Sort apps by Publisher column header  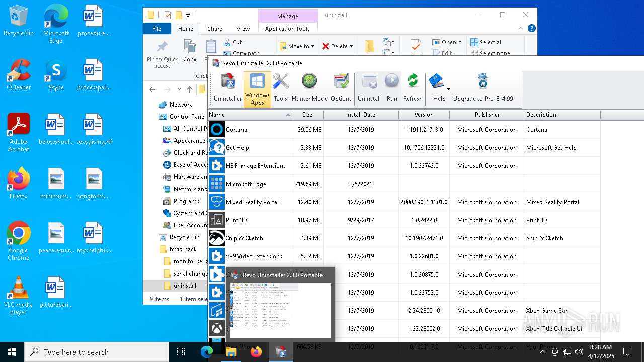tap(487, 115)
